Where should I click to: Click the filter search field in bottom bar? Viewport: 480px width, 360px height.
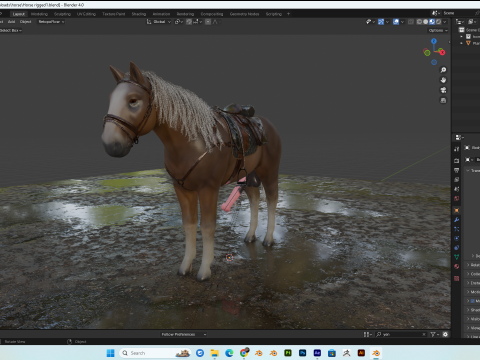pyautogui.click(x=401, y=334)
